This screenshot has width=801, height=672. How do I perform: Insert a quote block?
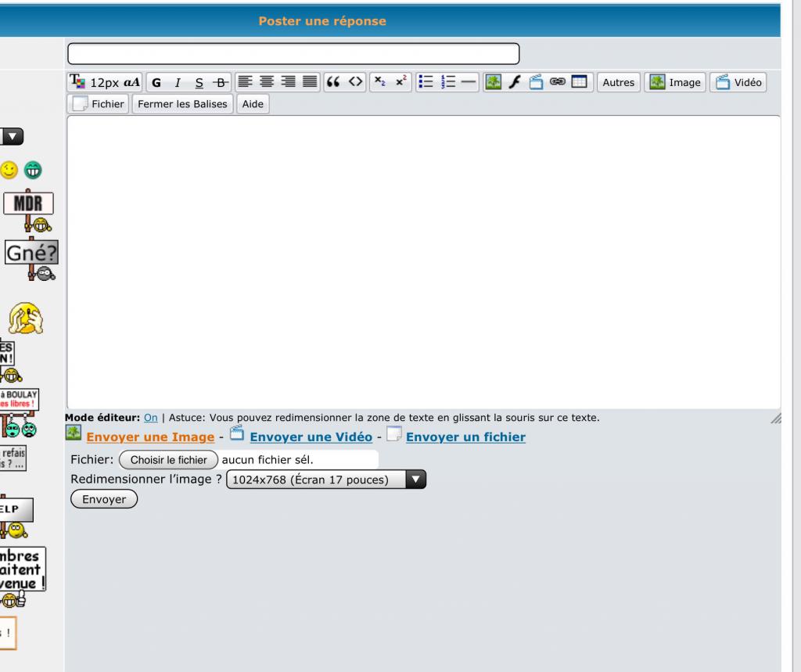(333, 82)
